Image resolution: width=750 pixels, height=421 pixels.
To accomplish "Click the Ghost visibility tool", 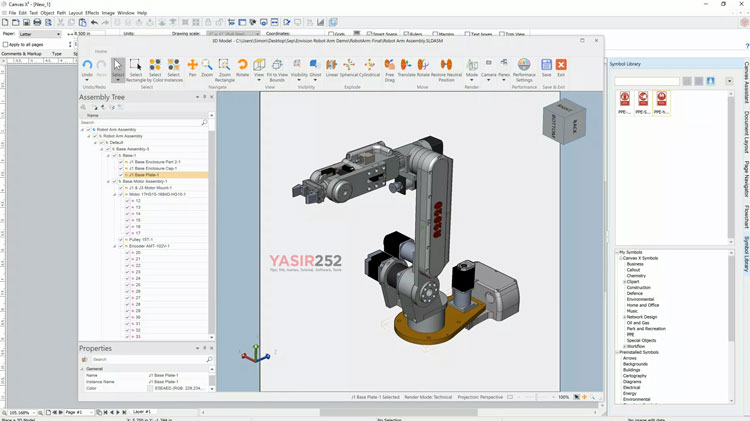I will [x=315, y=67].
